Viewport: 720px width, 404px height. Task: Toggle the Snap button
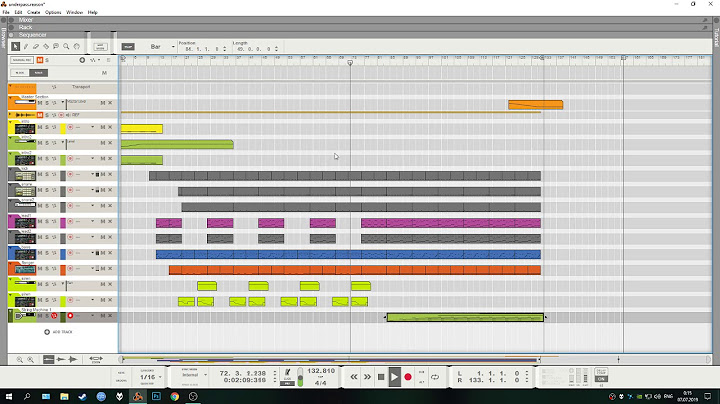(128, 47)
